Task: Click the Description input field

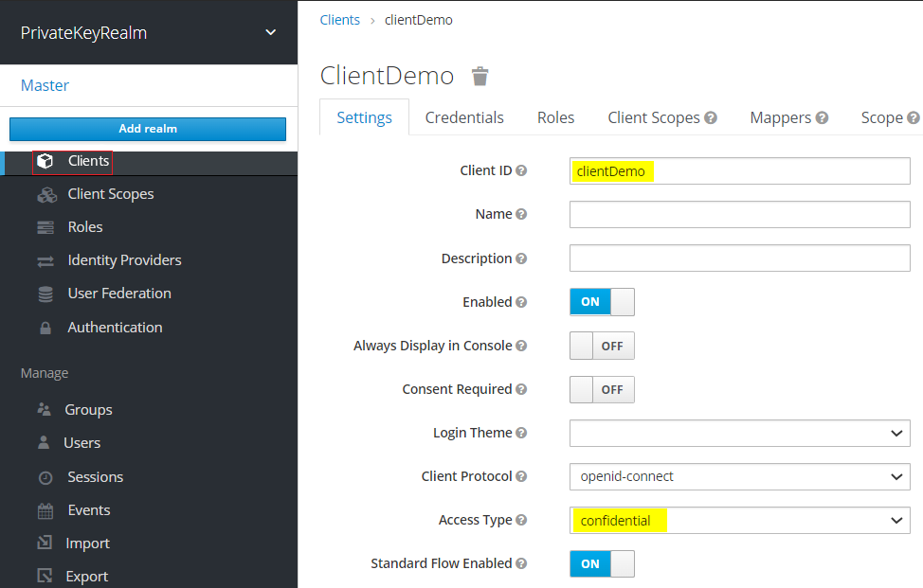Action: tap(740, 258)
